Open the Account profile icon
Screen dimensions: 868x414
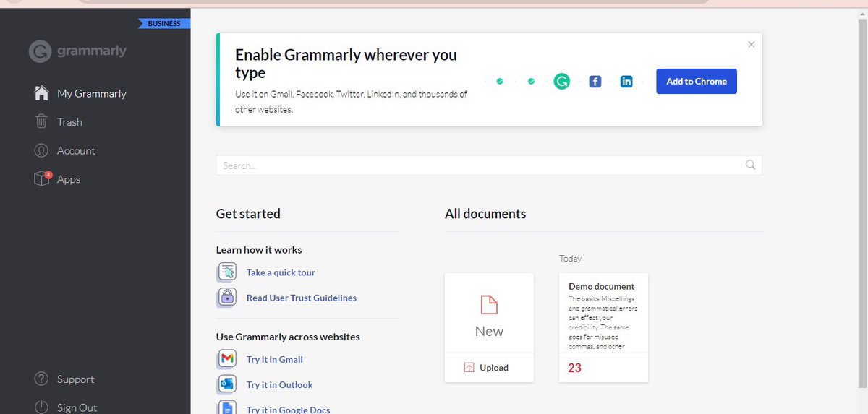pos(42,150)
